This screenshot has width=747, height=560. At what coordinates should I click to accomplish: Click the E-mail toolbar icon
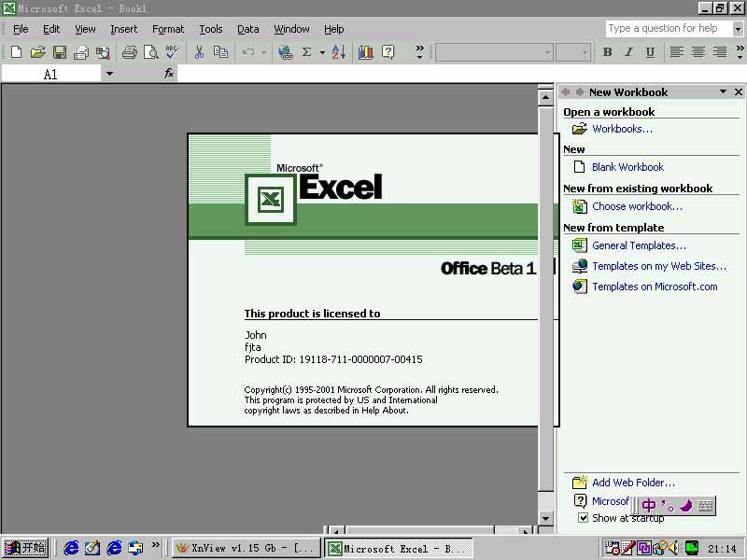point(81,52)
